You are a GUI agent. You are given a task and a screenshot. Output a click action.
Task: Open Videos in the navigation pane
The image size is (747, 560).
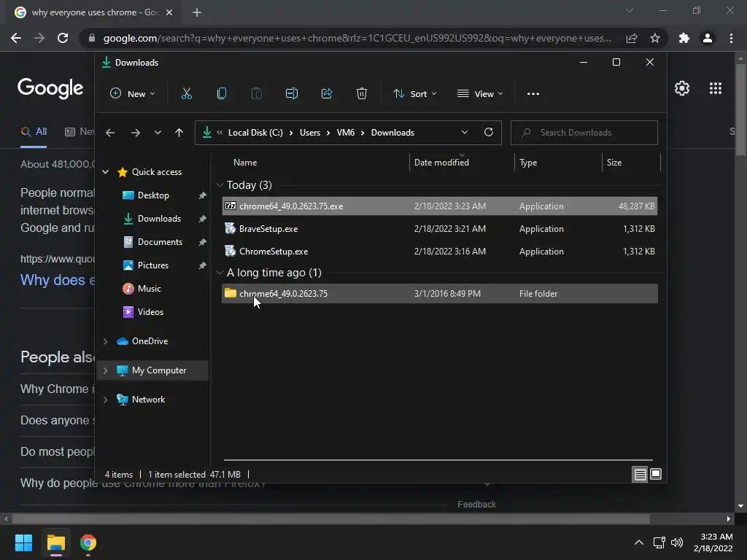click(150, 312)
